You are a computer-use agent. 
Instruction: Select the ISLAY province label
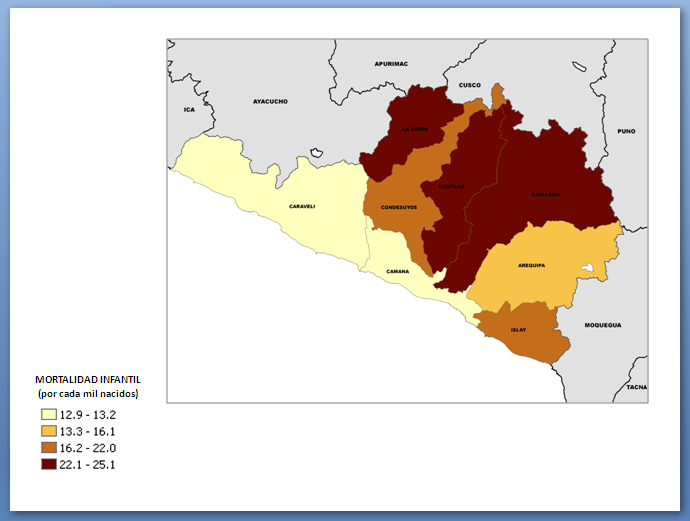pyautogui.click(x=518, y=329)
